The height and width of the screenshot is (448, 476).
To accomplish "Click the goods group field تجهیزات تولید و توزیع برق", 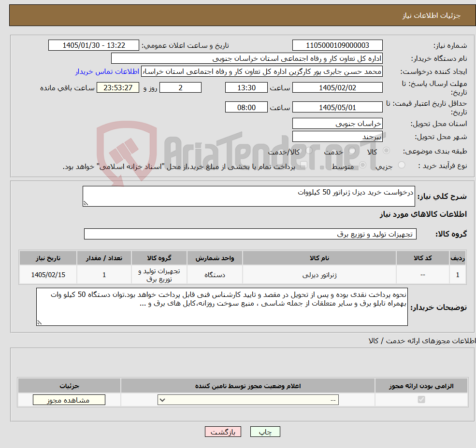I will (250, 234).
